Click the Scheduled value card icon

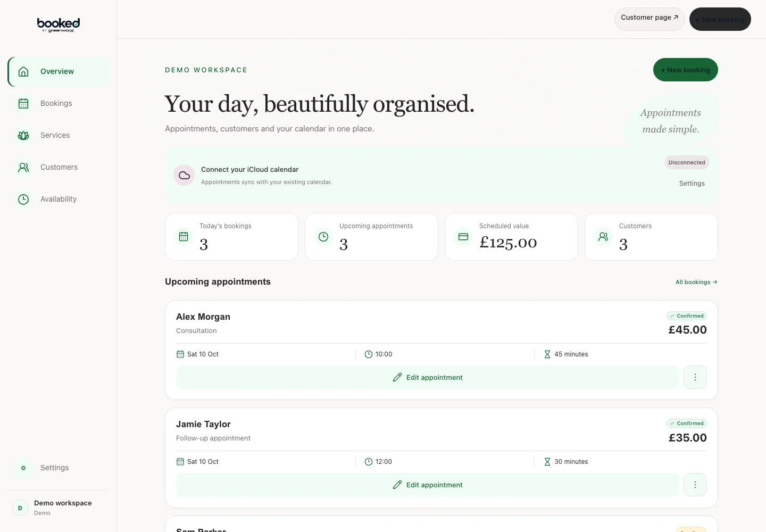point(463,237)
